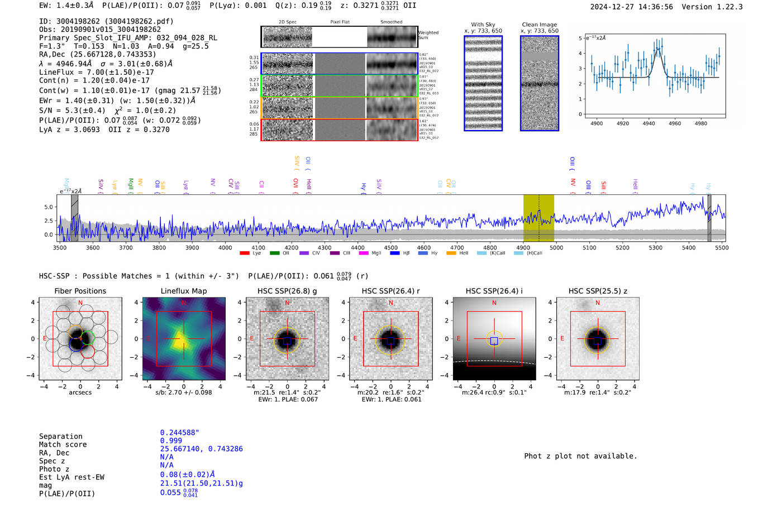Image resolution: width=782 pixels, height=532 pixels.
Task: Click the magenta MgII legend swatch
Action: [x=364, y=253]
